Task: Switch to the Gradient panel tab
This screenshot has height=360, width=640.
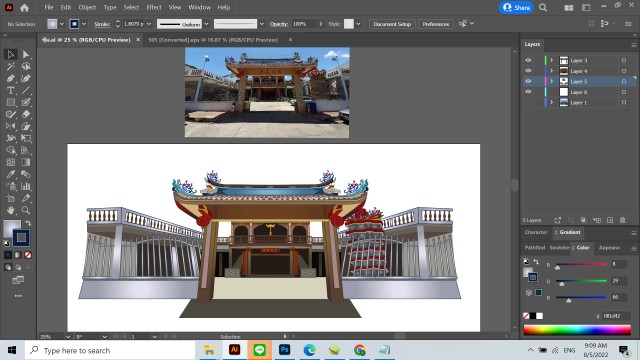Action: click(x=569, y=232)
